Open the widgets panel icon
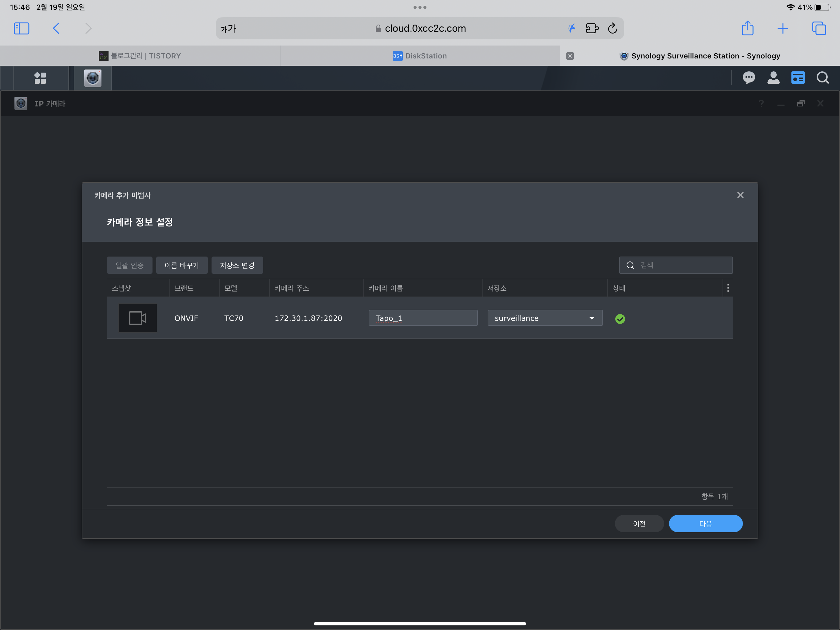 tap(798, 78)
